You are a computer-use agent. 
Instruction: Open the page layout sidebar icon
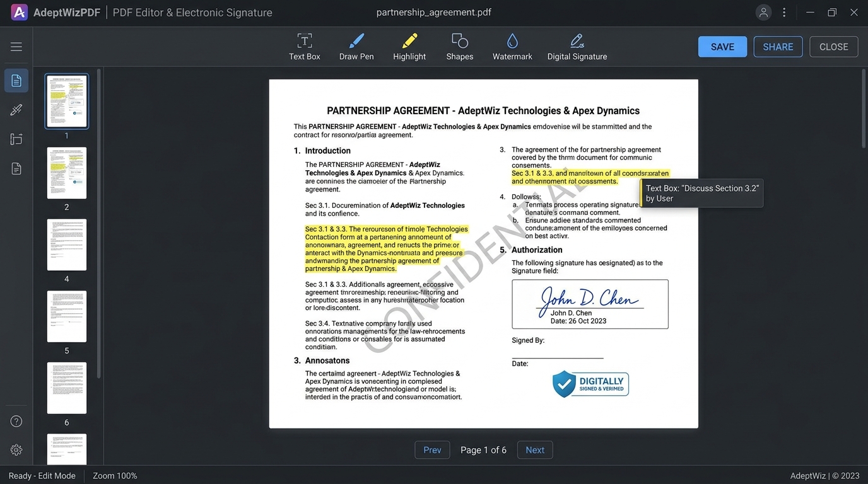[16, 139]
